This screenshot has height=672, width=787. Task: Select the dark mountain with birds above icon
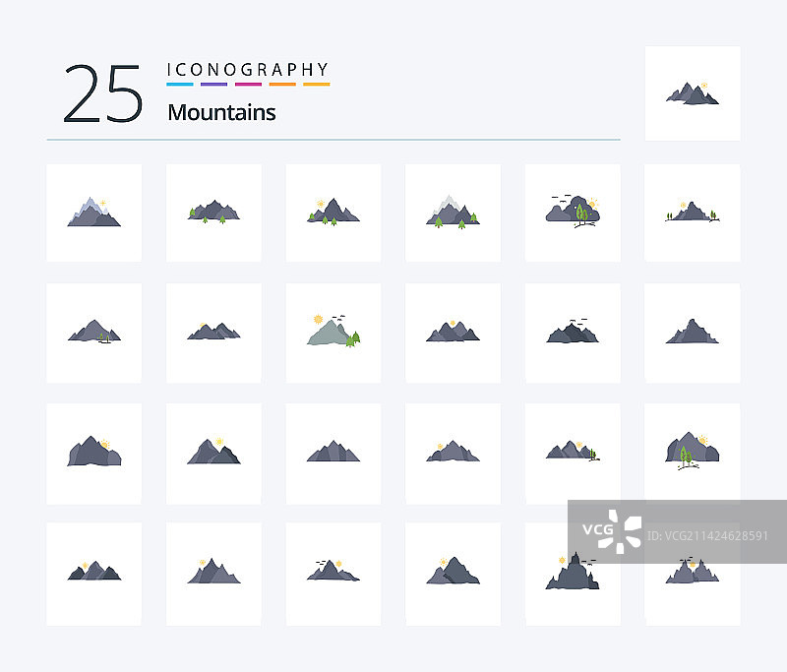[x=573, y=332]
